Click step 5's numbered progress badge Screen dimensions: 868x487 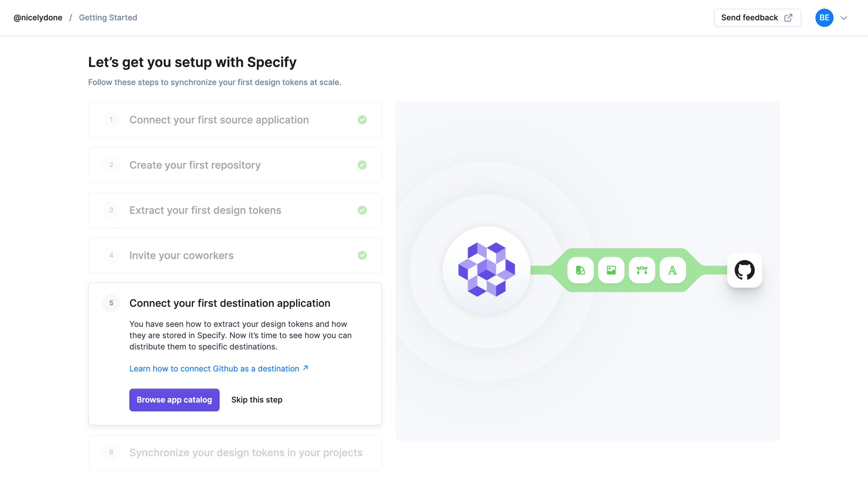111,303
